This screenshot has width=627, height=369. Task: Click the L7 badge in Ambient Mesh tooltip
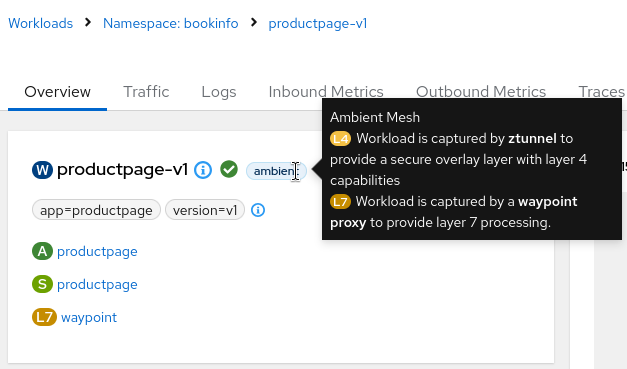(340, 201)
